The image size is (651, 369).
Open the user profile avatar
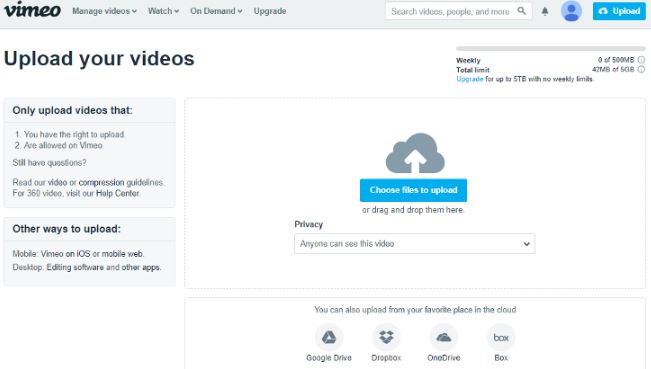point(571,11)
